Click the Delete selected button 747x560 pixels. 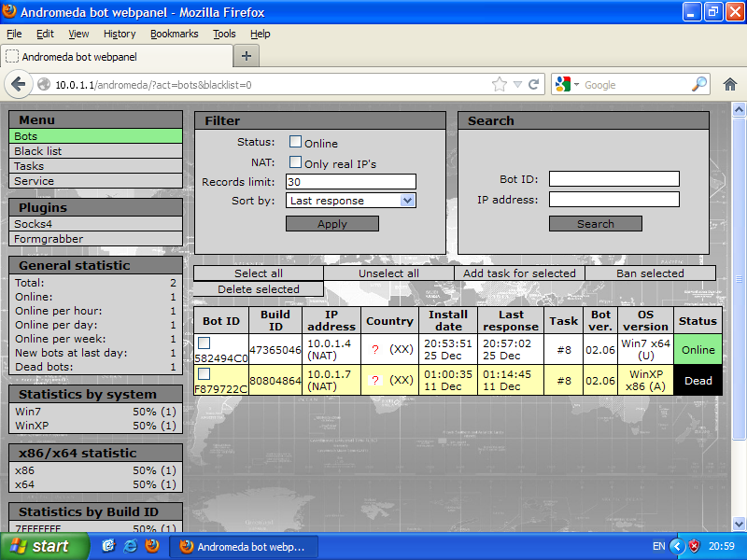[x=259, y=289]
